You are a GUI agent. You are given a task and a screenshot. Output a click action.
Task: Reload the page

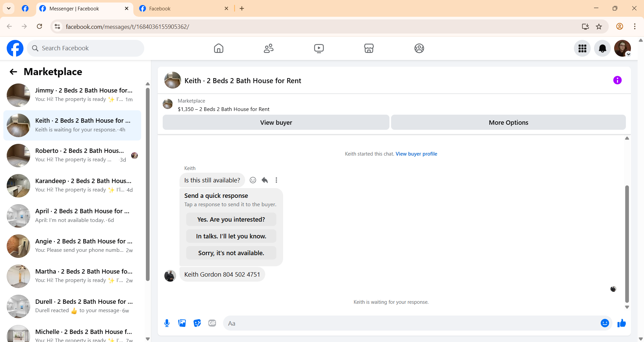[x=40, y=26]
